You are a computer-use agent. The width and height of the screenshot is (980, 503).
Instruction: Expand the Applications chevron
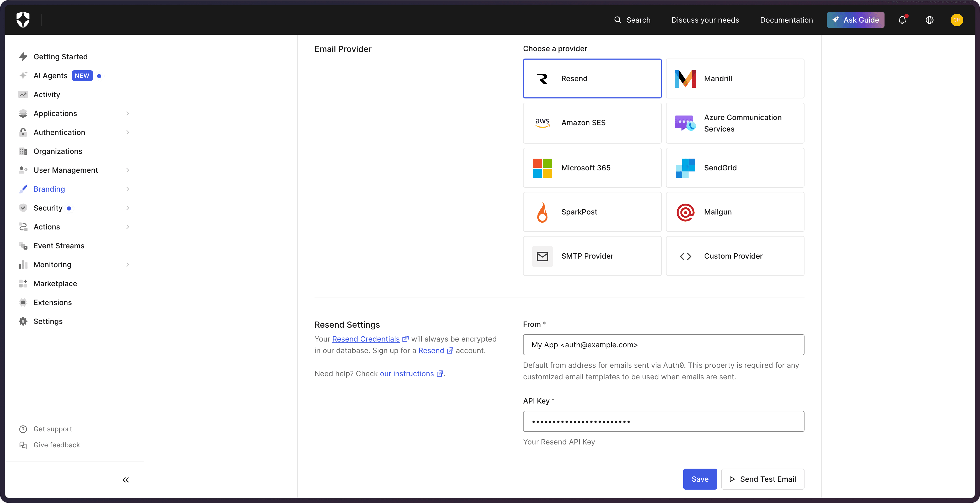(x=127, y=113)
